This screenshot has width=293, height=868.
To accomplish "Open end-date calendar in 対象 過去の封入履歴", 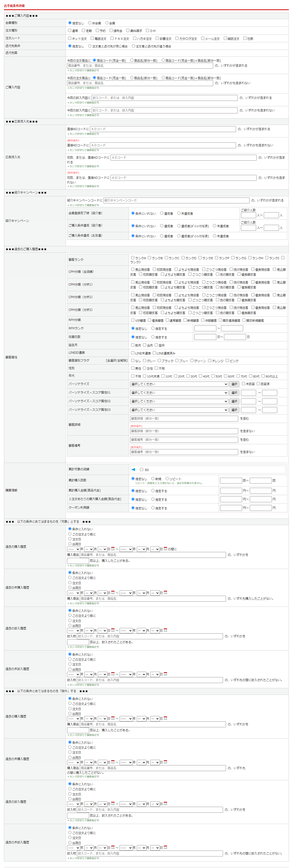I will point(165,630).
